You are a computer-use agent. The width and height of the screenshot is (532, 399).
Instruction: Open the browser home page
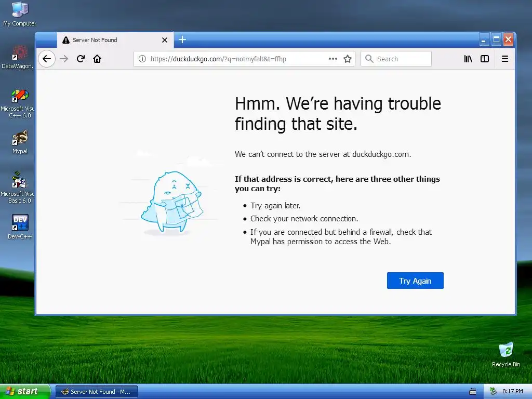(x=97, y=59)
